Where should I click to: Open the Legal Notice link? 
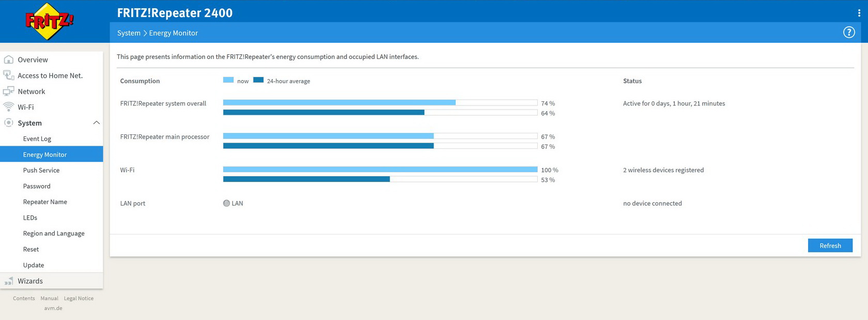(79, 298)
